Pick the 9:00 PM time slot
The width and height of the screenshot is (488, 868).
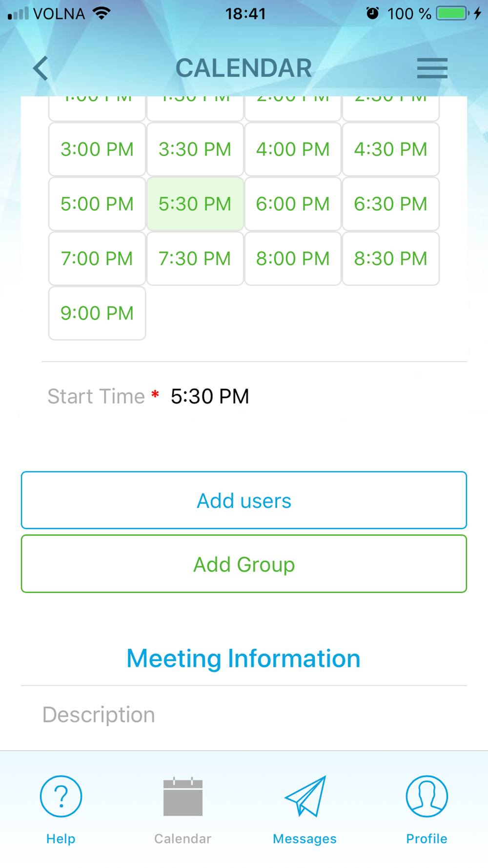coord(97,313)
